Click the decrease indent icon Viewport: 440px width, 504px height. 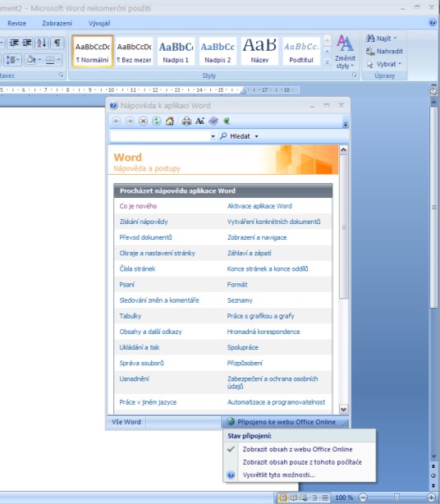pos(14,43)
